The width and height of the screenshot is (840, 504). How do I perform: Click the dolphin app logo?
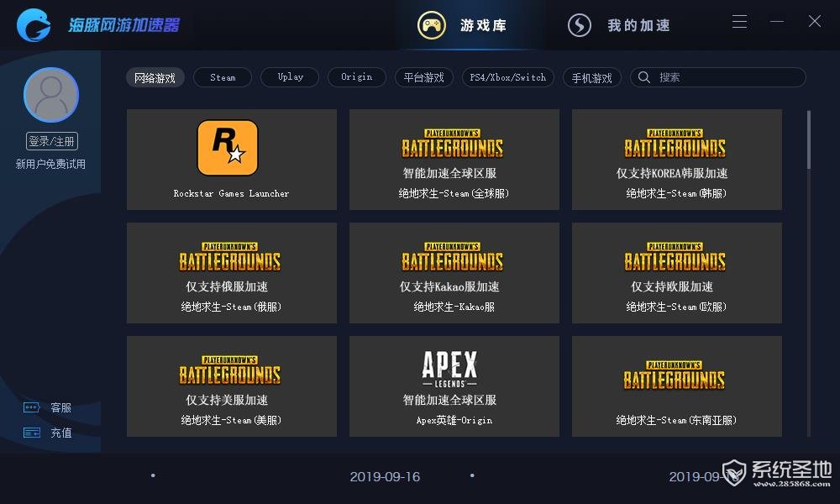pyautogui.click(x=34, y=25)
